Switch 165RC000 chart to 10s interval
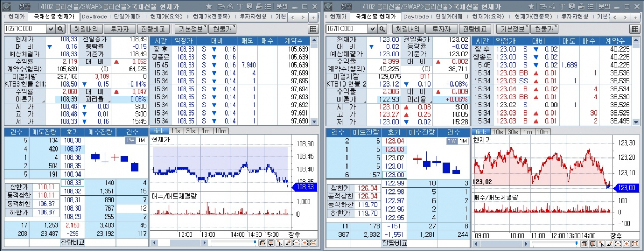This screenshot has width=644, height=251. point(176,132)
